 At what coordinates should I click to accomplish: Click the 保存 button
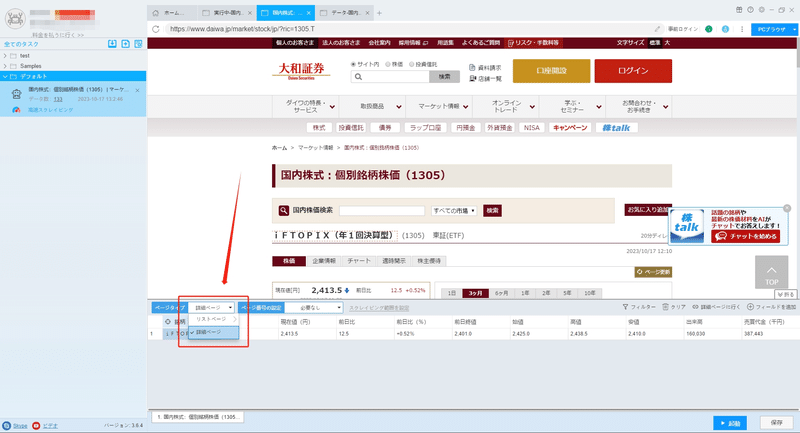[777, 423]
